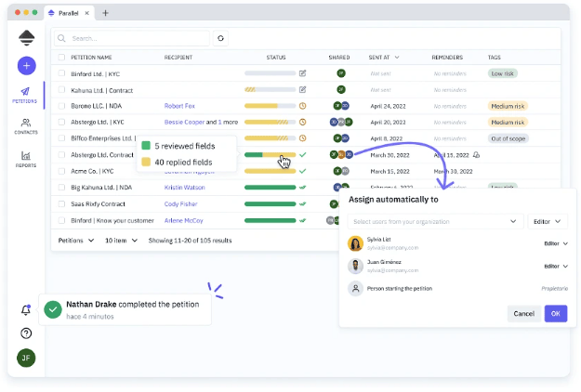Open the help question mark icon
581x392 pixels.
point(26,333)
